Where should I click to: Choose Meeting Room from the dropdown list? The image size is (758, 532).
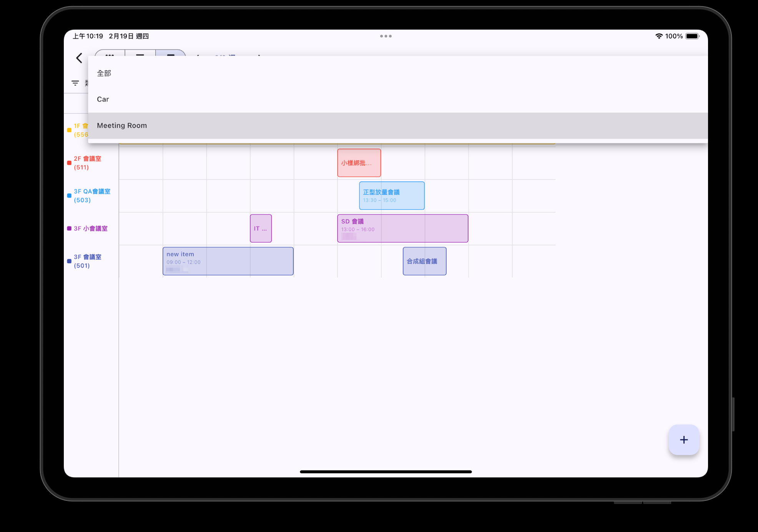point(122,125)
